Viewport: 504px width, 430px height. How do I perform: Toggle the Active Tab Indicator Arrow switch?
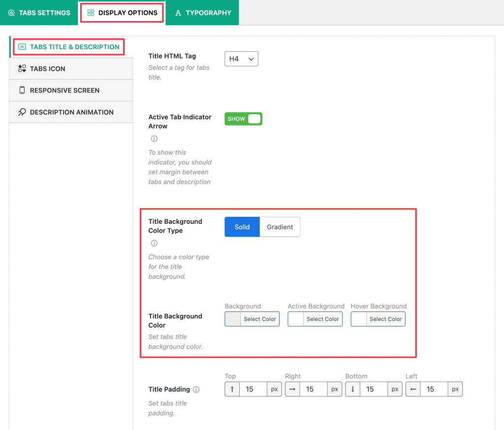[x=243, y=119]
